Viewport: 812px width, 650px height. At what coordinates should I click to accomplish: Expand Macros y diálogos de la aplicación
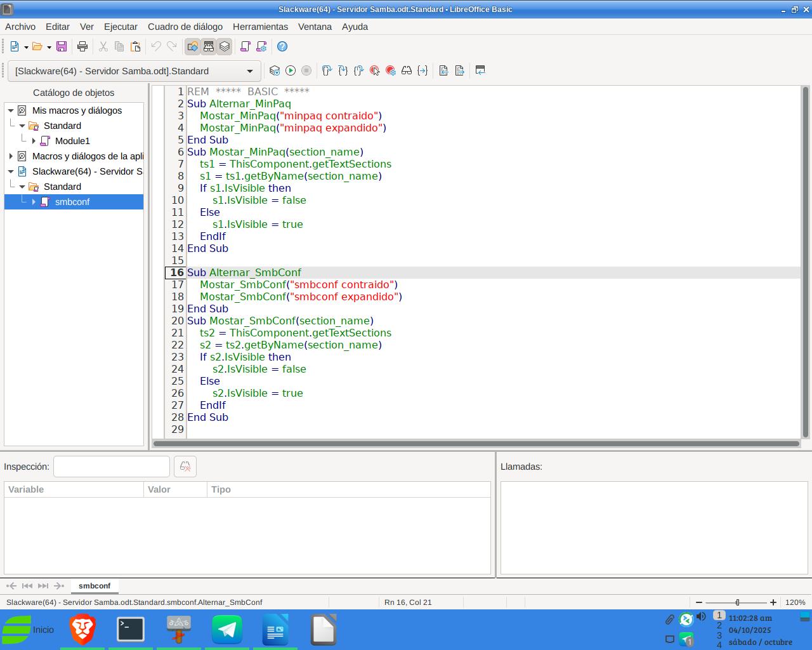coord(11,156)
